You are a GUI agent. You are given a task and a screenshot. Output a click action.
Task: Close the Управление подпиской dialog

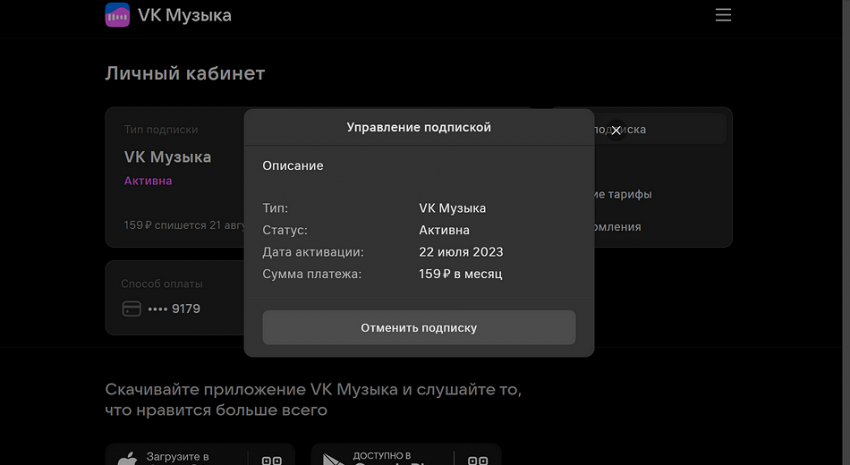point(616,130)
